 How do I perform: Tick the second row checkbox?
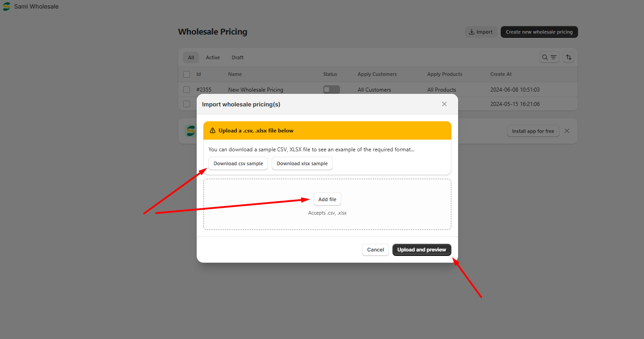click(187, 104)
